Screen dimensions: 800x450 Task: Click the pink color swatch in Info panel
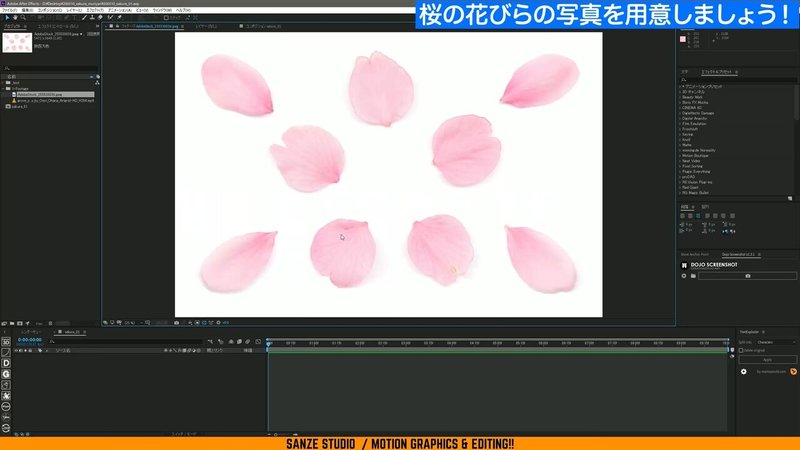pyautogui.click(x=683, y=39)
